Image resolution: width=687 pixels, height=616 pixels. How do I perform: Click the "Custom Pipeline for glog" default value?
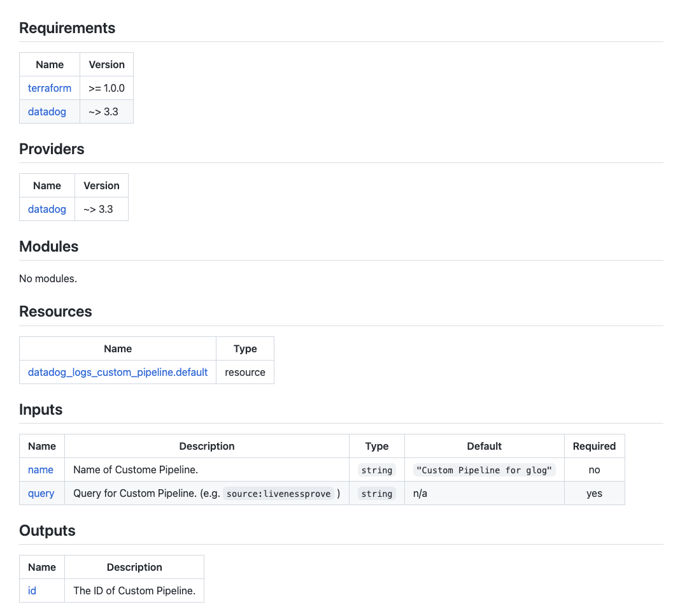coord(485,470)
